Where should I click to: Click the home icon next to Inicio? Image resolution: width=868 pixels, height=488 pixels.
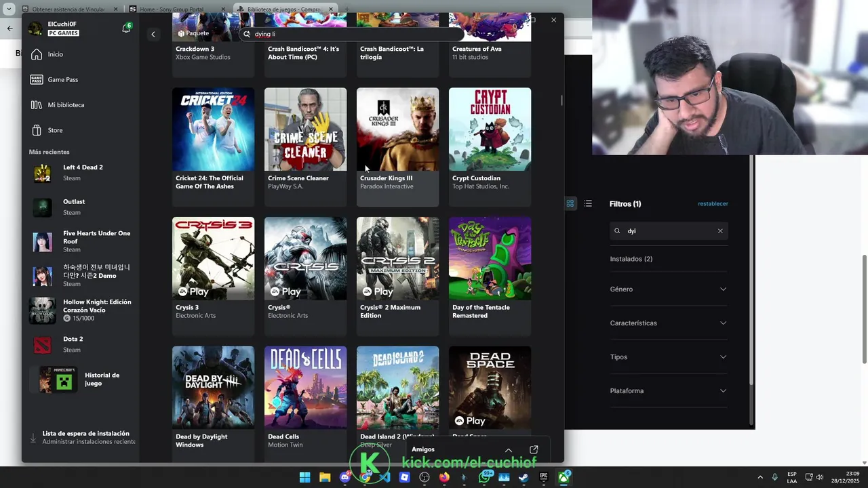(x=37, y=54)
